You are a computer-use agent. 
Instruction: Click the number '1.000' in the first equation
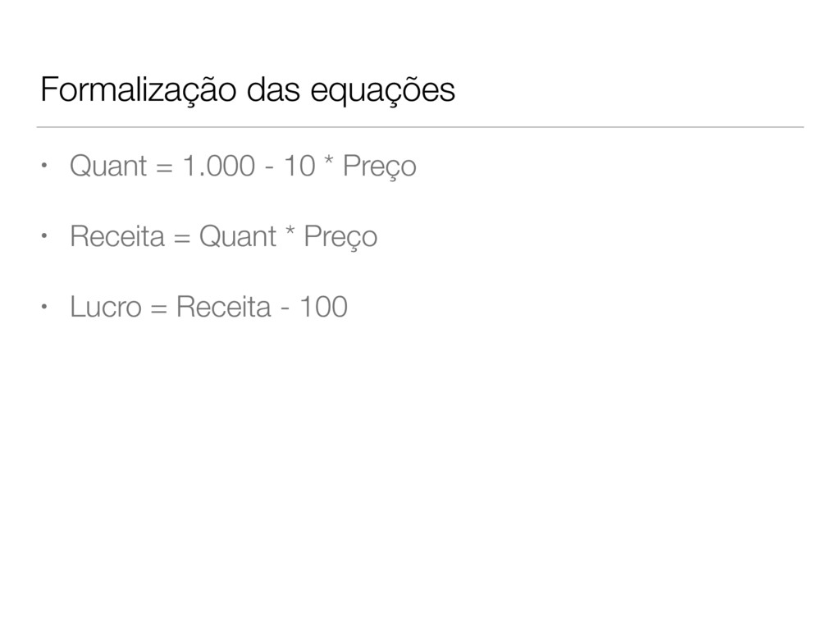218,166
